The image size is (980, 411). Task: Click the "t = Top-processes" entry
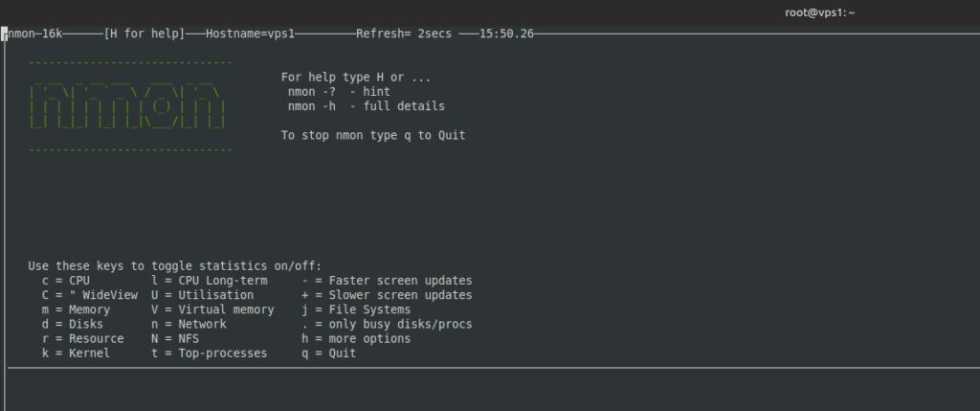point(211,354)
